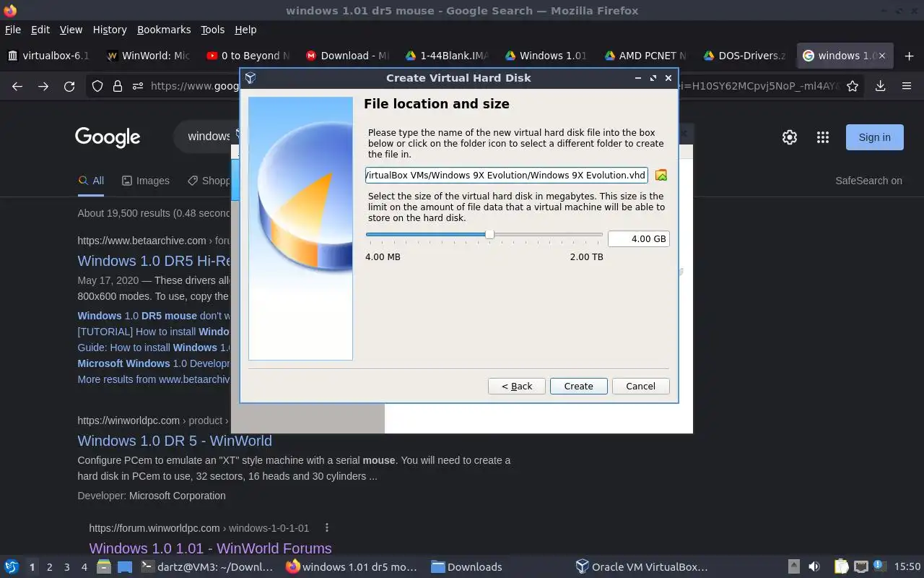Cancel the Create Virtual Hard Disk dialog
This screenshot has width=924, height=578.
click(x=640, y=386)
